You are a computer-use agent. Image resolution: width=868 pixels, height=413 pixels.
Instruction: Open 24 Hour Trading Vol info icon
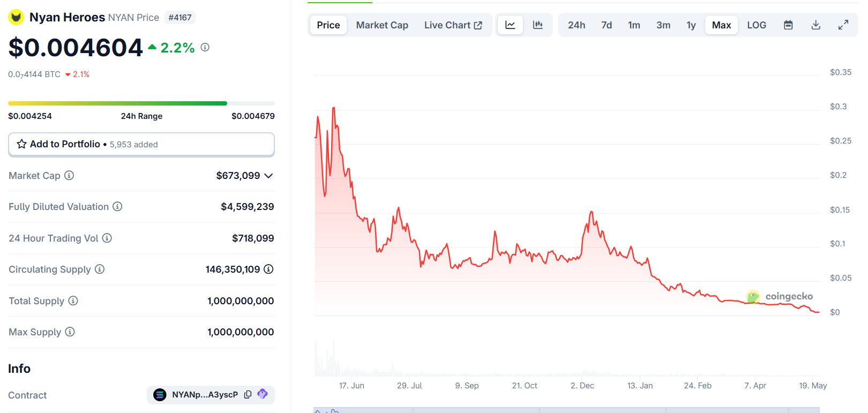click(x=107, y=238)
